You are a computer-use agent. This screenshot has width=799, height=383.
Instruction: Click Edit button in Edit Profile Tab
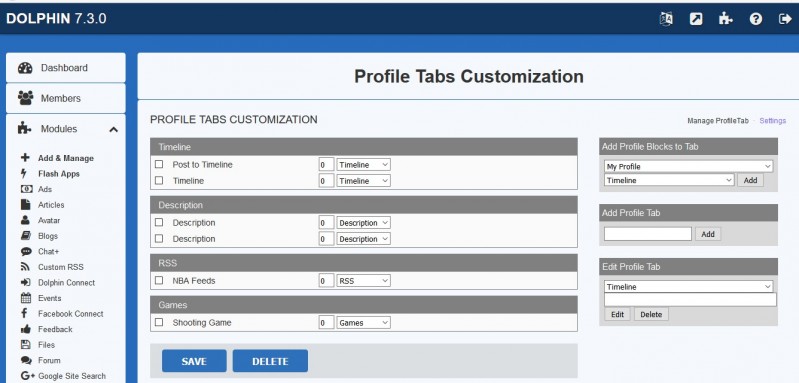618,314
